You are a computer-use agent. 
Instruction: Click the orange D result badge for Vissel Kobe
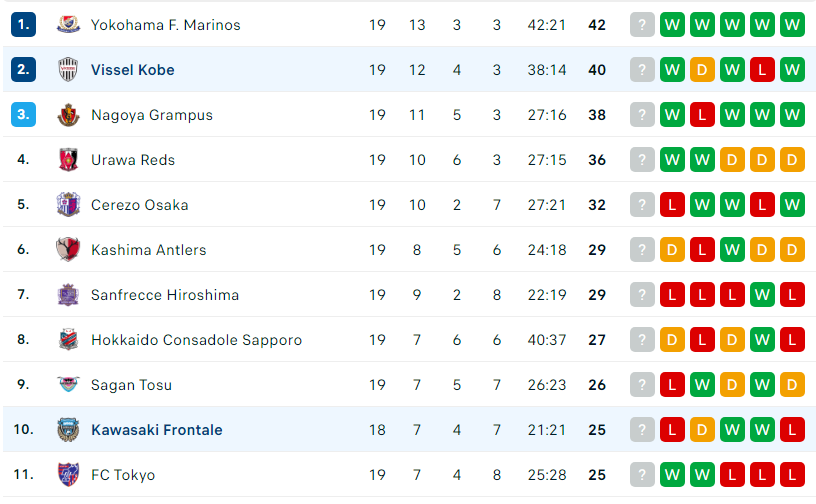(702, 70)
